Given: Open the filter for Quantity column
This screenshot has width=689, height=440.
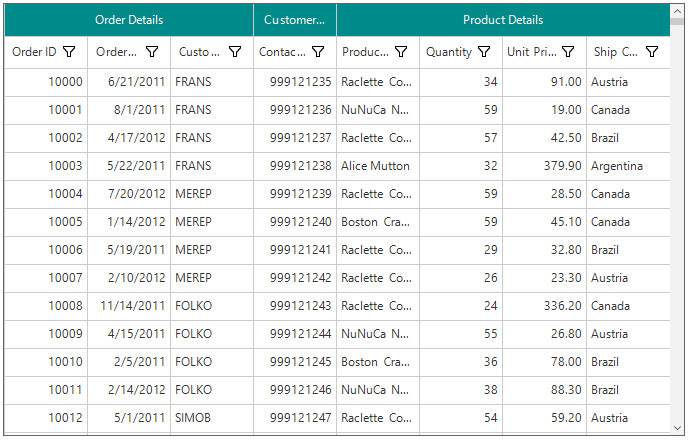Looking at the screenshot, I should coord(484,52).
